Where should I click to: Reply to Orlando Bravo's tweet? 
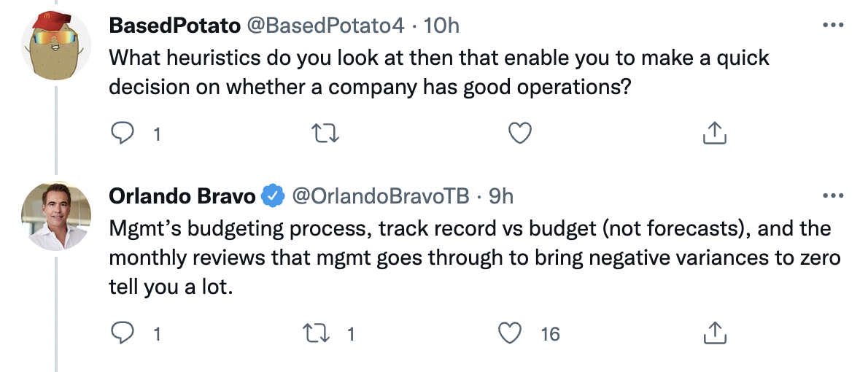click(123, 333)
